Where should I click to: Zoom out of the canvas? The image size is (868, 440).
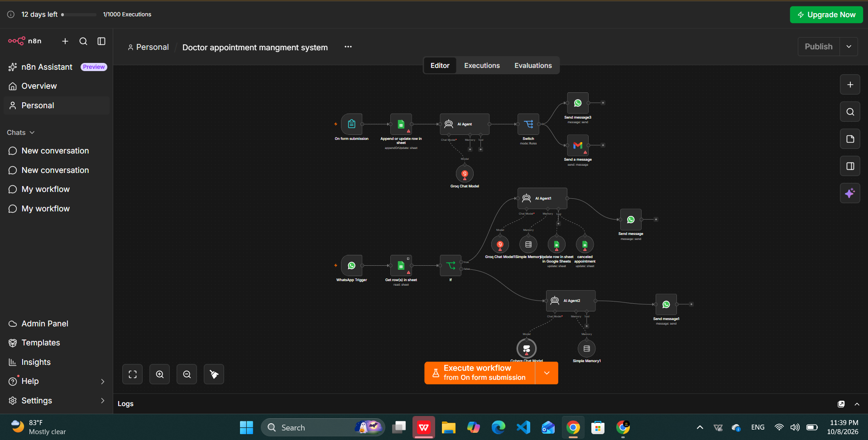187,374
